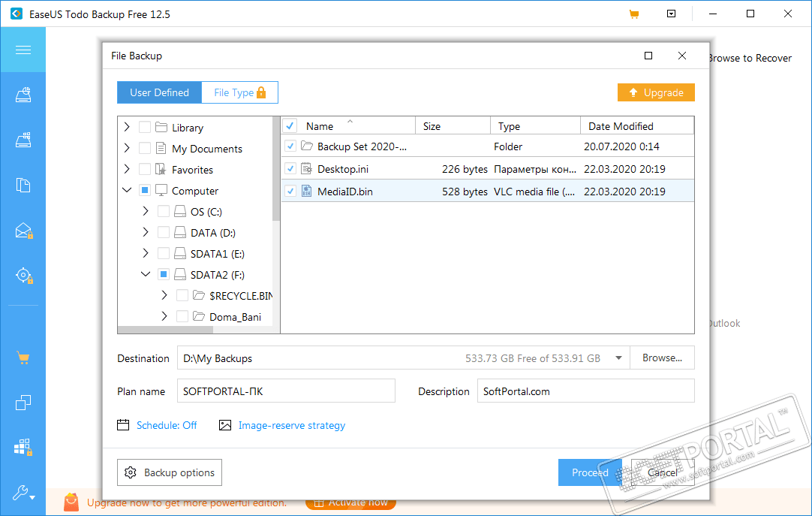Open the Clone sidebar icon

click(x=23, y=403)
